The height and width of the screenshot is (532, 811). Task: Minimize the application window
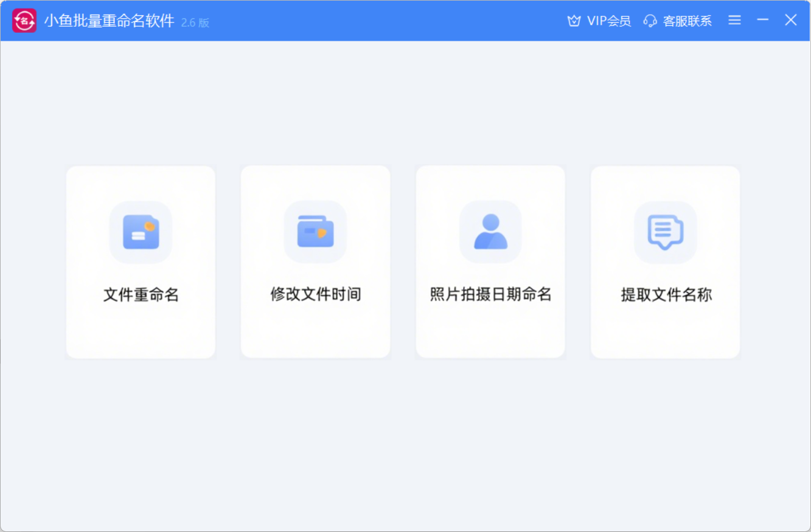pos(763,20)
